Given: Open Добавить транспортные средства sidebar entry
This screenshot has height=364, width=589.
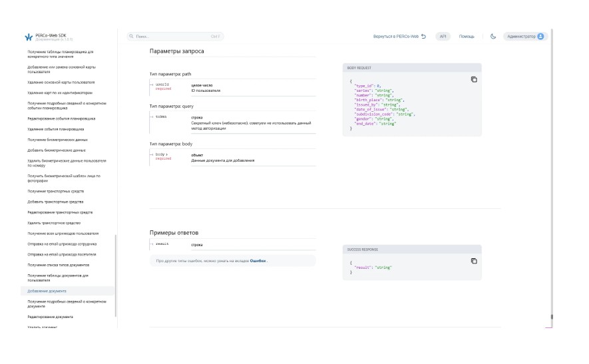Looking at the screenshot, I should pyautogui.click(x=55, y=202).
